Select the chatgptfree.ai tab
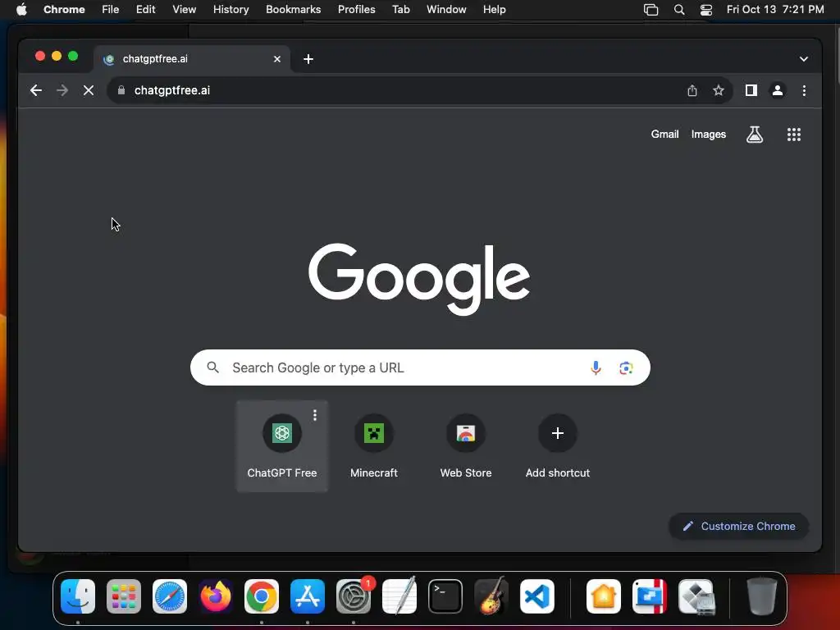840x630 pixels. (193, 59)
